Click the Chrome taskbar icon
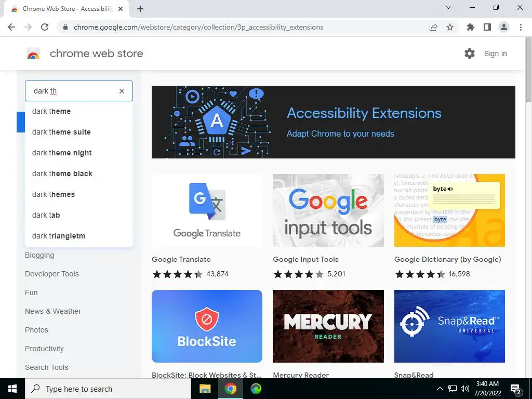The width and height of the screenshot is (532, 399). 230,389
